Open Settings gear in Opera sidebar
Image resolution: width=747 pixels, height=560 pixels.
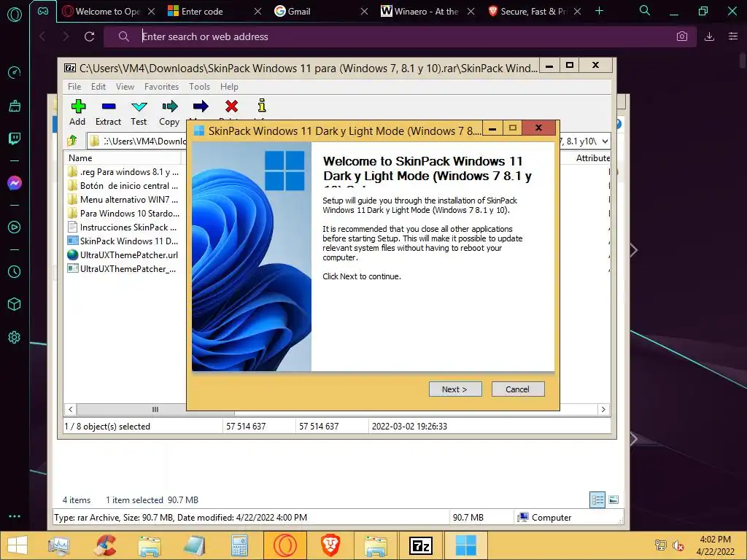pyautogui.click(x=15, y=337)
